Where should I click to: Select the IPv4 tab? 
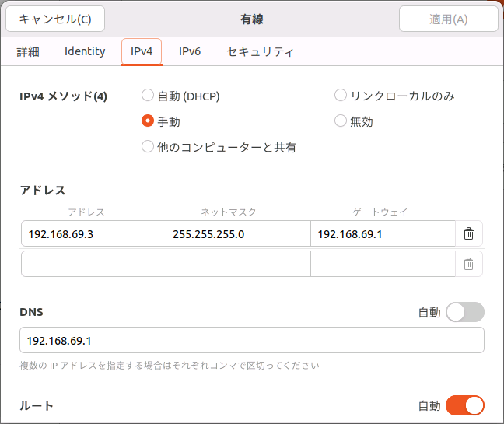tap(142, 51)
